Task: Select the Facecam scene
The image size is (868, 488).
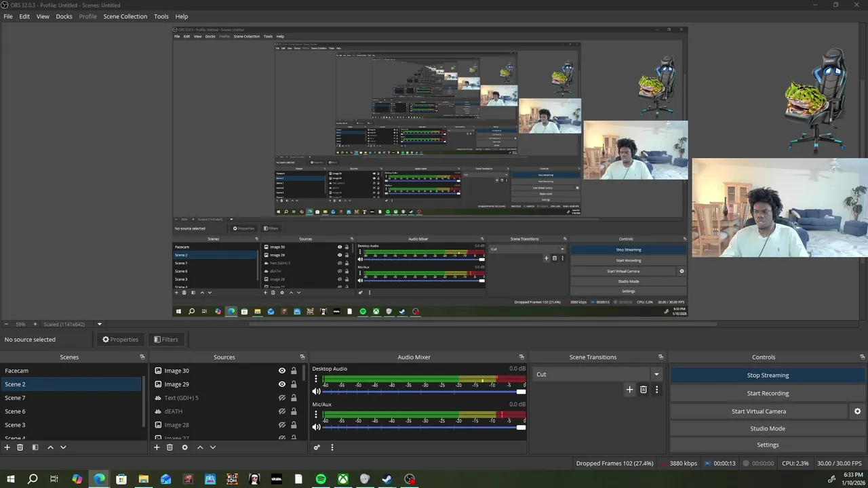Action: click(x=71, y=371)
